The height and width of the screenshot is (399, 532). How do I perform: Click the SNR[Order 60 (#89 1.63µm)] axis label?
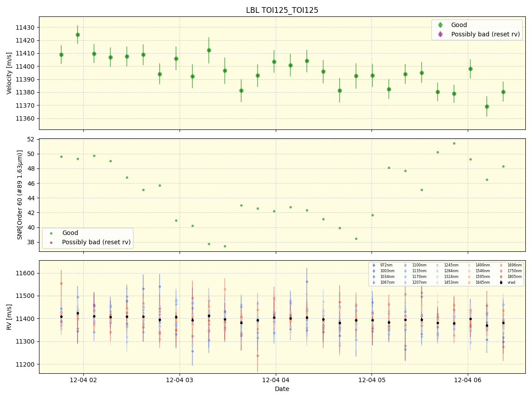20,195
